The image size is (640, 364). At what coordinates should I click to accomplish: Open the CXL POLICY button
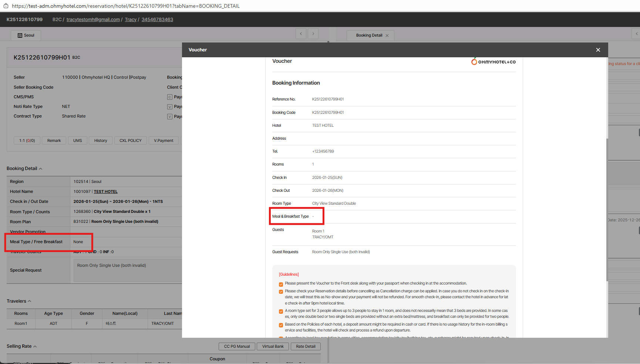(x=130, y=140)
